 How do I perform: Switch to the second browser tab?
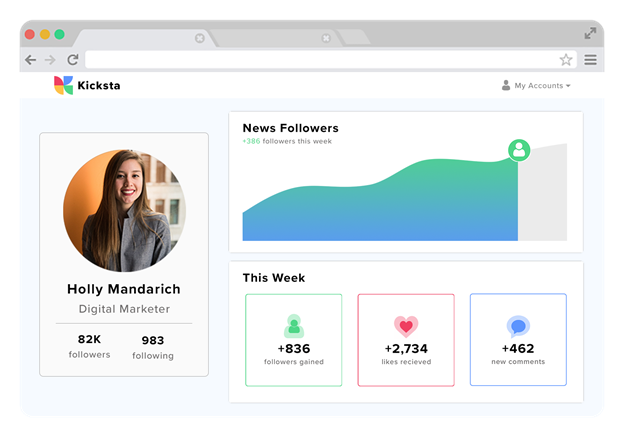pos(275,38)
